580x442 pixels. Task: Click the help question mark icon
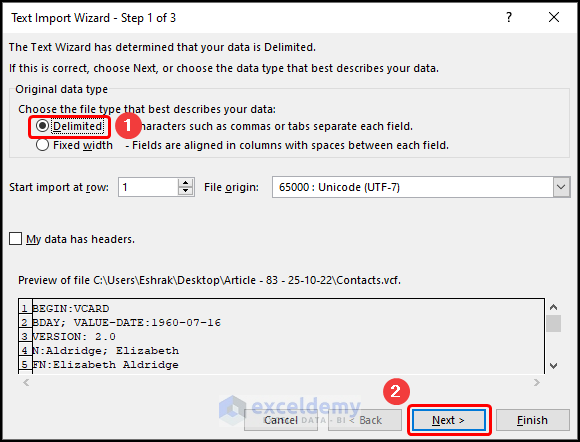click(x=509, y=17)
